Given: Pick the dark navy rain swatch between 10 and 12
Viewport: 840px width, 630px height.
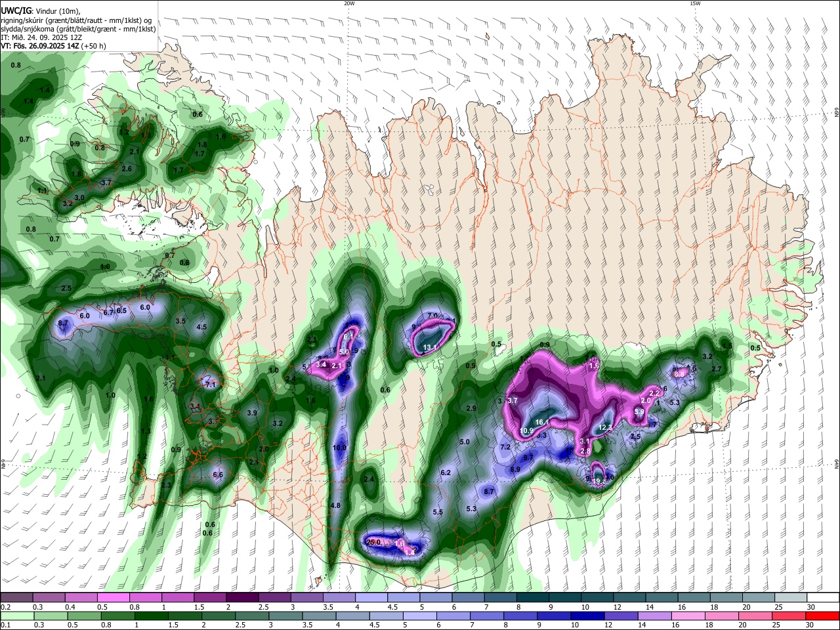Looking at the screenshot, I should (x=587, y=616).
